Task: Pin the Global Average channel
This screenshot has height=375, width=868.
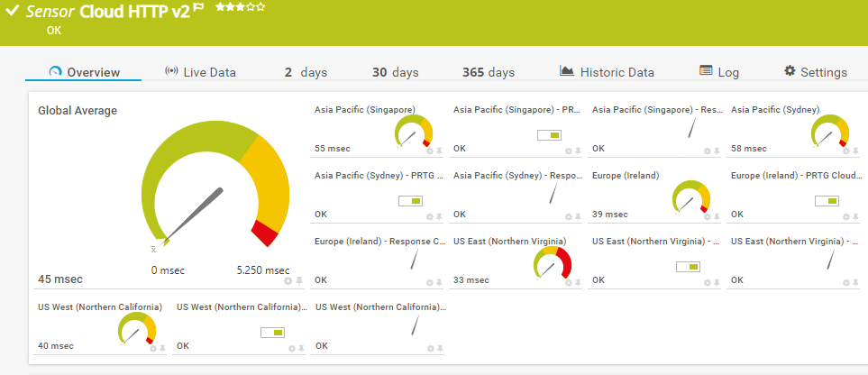Action: point(299,281)
